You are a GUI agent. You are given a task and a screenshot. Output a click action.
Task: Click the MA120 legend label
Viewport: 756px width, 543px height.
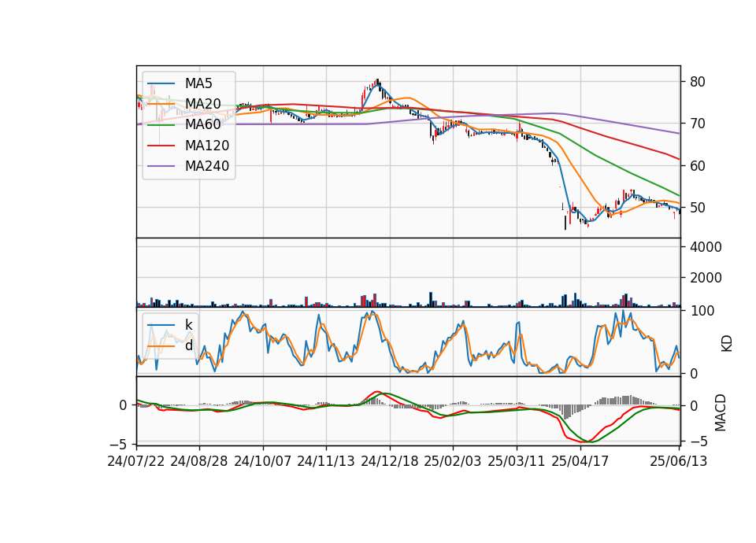207,145
